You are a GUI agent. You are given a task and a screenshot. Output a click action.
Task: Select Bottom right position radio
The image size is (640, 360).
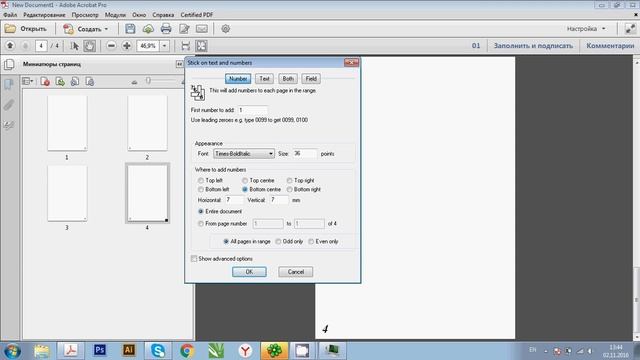pos(289,189)
